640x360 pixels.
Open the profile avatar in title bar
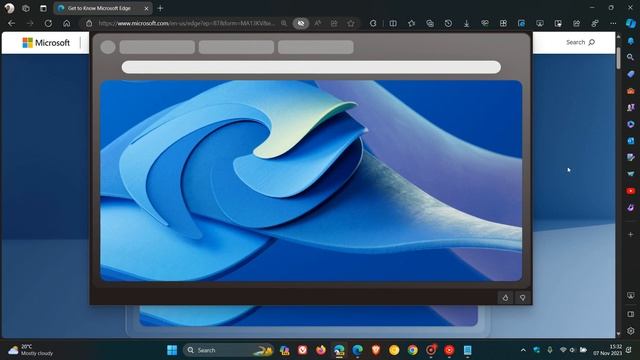9,8
